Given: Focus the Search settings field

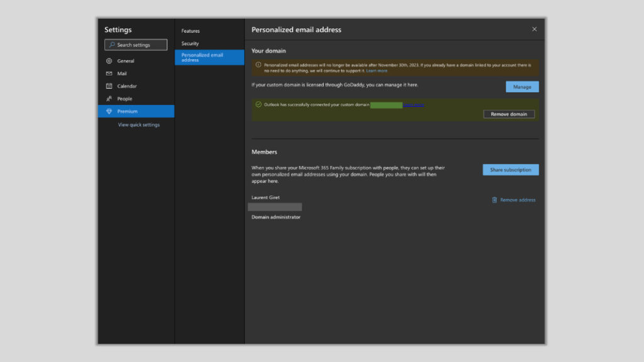Looking at the screenshot, I should (x=136, y=45).
